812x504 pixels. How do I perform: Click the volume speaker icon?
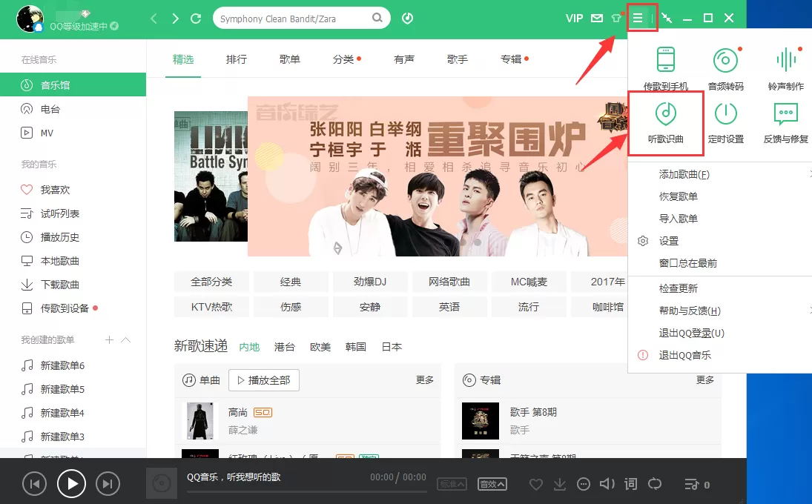click(x=607, y=484)
